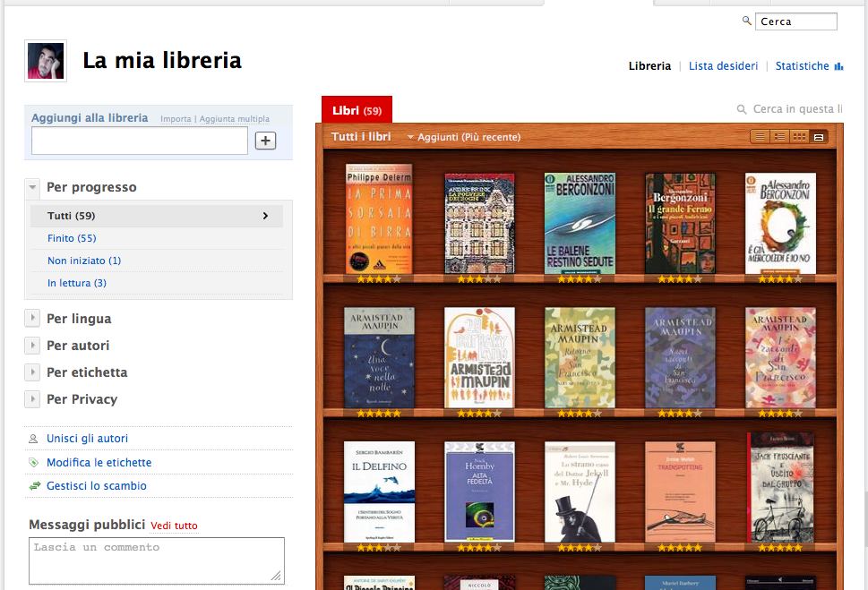This screenshot has height=590, width=868.
Task: Open the book È già mercoledì e io no
Action: click(780, 223)
